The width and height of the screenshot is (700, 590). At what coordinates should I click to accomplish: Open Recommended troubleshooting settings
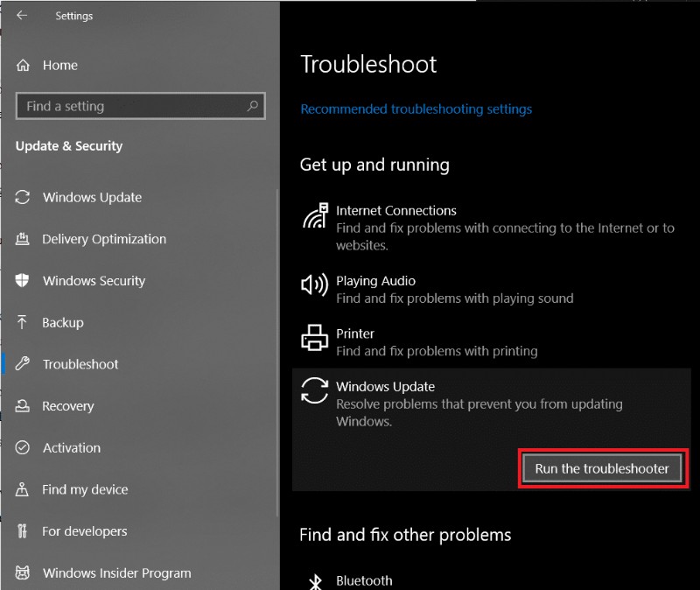click(416, 109)
